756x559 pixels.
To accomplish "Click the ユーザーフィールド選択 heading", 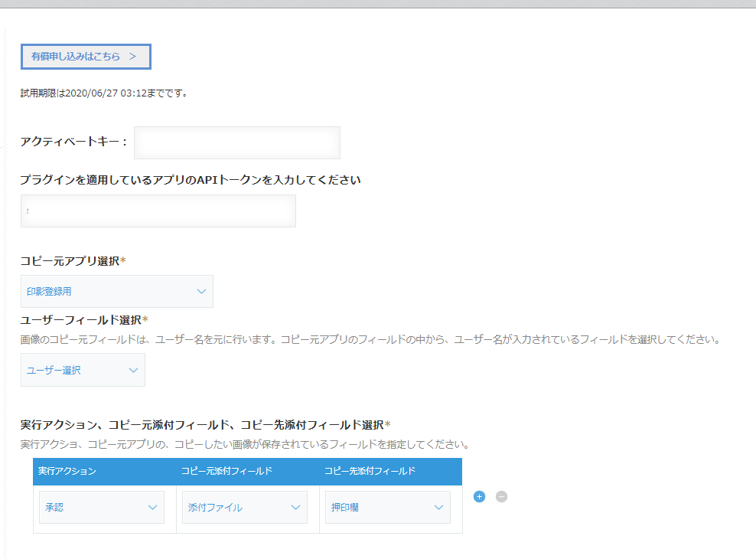I will click(84, 319).
